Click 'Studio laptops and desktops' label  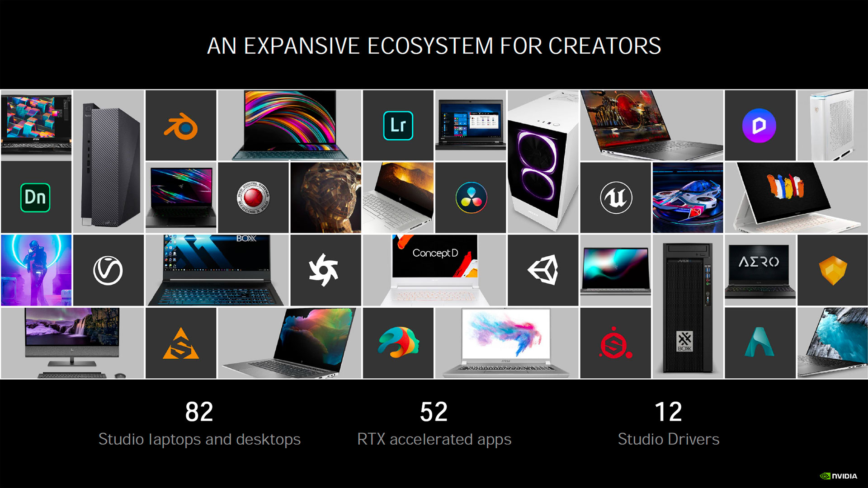pyautogui.click(x=199, y=440)
